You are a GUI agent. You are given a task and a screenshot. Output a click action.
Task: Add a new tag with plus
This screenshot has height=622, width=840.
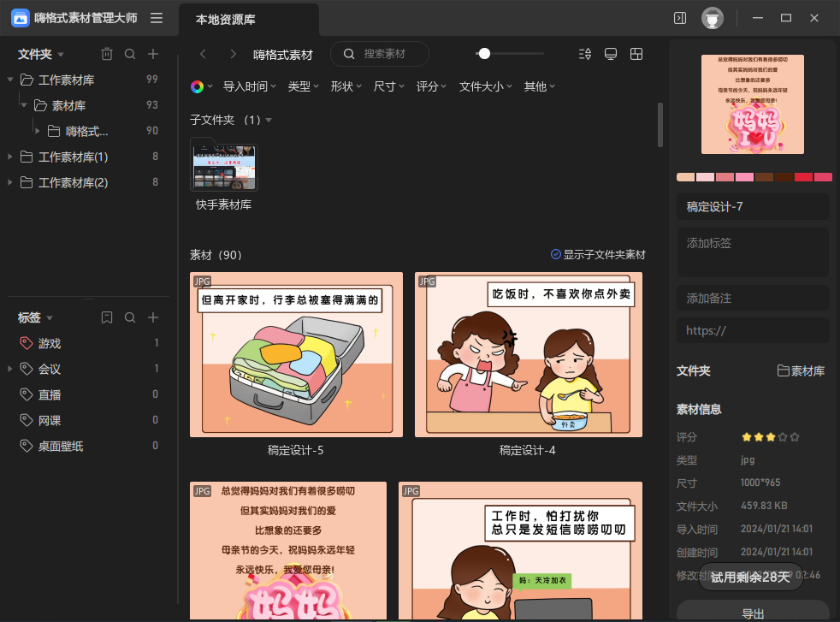click(x=153, y=317)
